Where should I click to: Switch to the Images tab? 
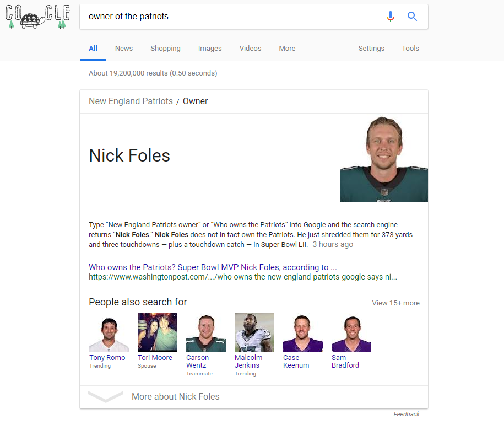pos(210,49)
